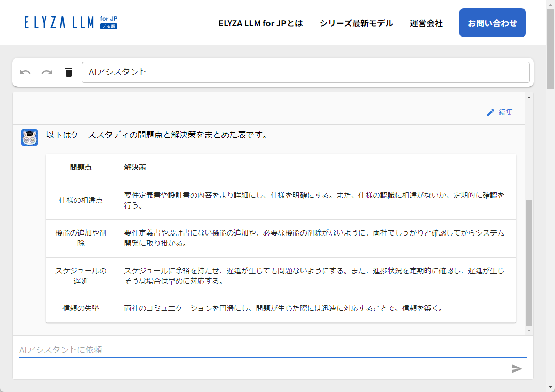Click the blue pencil edit icon
This screenshot has height=392, width=555.
490,112
